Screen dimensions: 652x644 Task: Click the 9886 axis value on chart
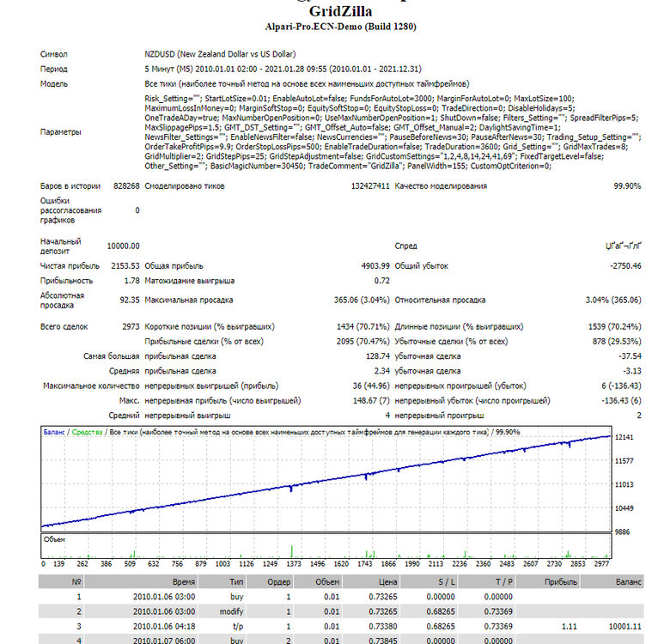click(622, 532)
